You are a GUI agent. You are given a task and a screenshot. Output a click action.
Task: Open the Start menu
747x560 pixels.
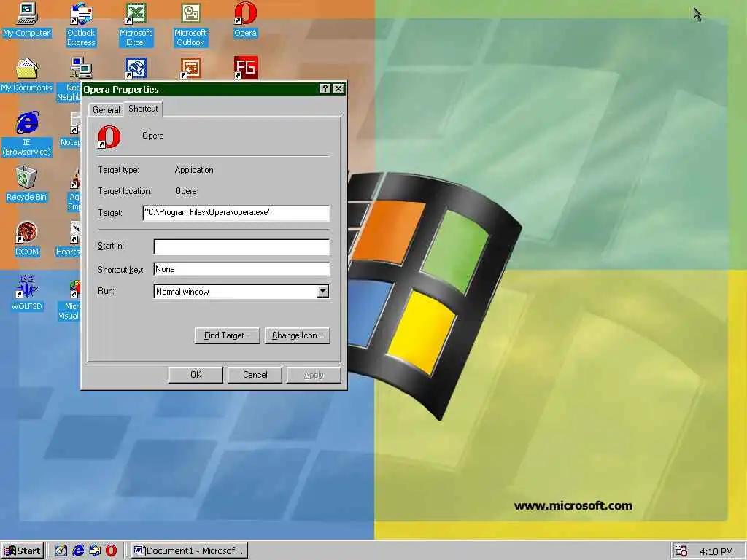(23, 551)
